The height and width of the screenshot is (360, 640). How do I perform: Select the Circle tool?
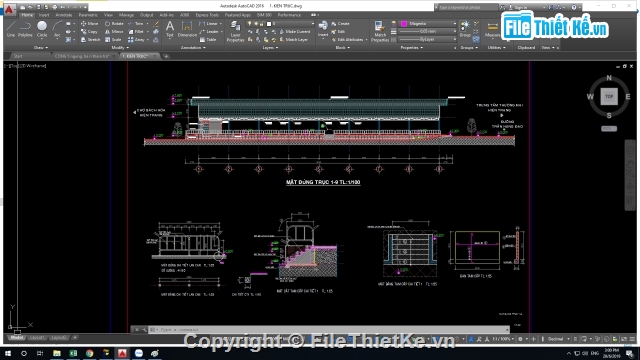point(42,29)
